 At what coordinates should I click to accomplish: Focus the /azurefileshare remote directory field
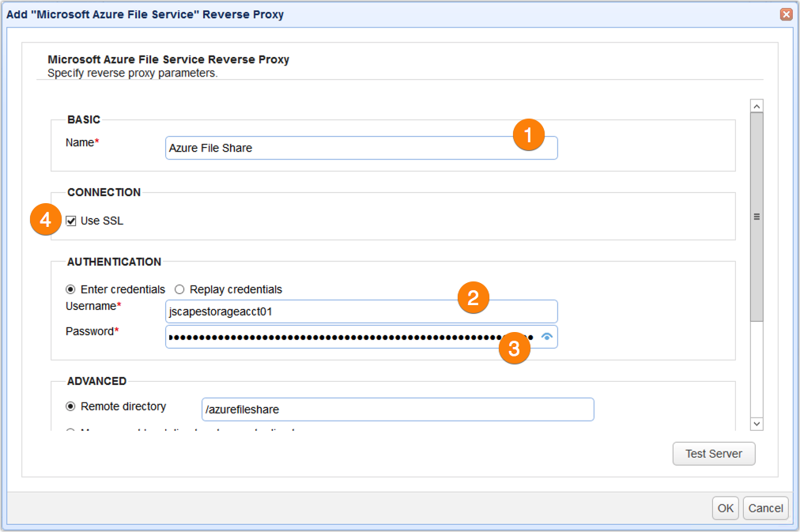coord(397,409)
